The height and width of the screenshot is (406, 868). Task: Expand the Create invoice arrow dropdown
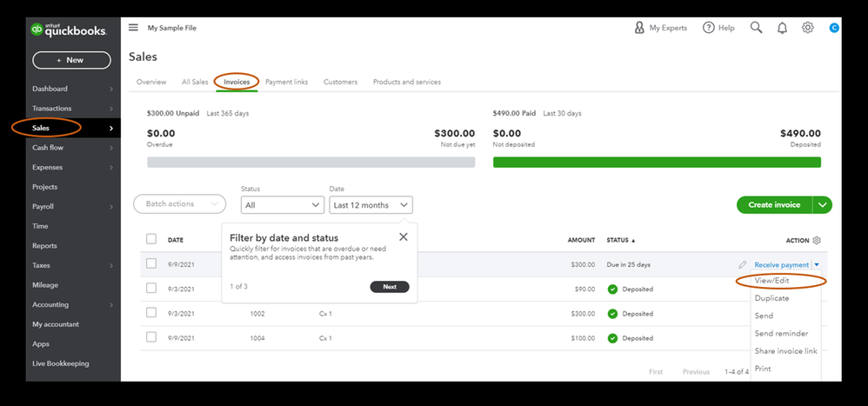coord(823,204)
